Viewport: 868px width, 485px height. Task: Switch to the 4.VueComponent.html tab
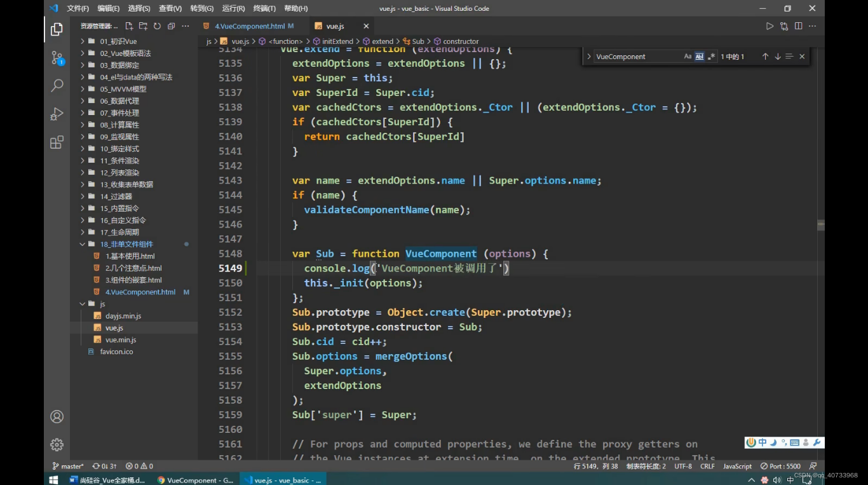coord(250,26)
